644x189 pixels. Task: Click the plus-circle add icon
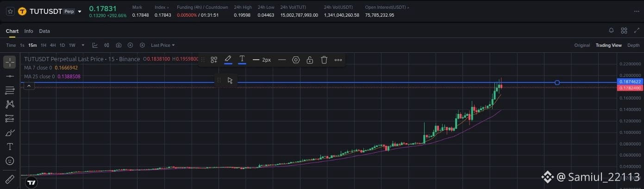[x=130, y=45]
